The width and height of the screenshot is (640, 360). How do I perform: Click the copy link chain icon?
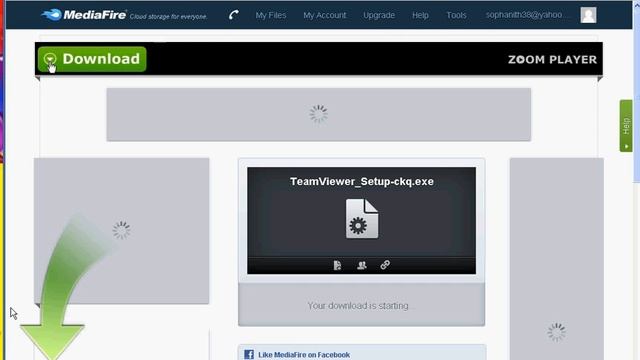pos(385,265)
